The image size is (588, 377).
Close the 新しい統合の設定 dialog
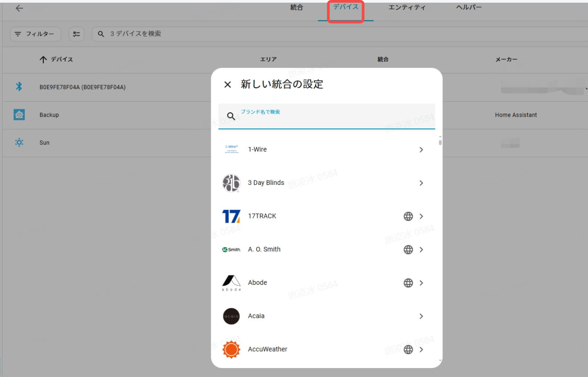(x=228, y=84)
